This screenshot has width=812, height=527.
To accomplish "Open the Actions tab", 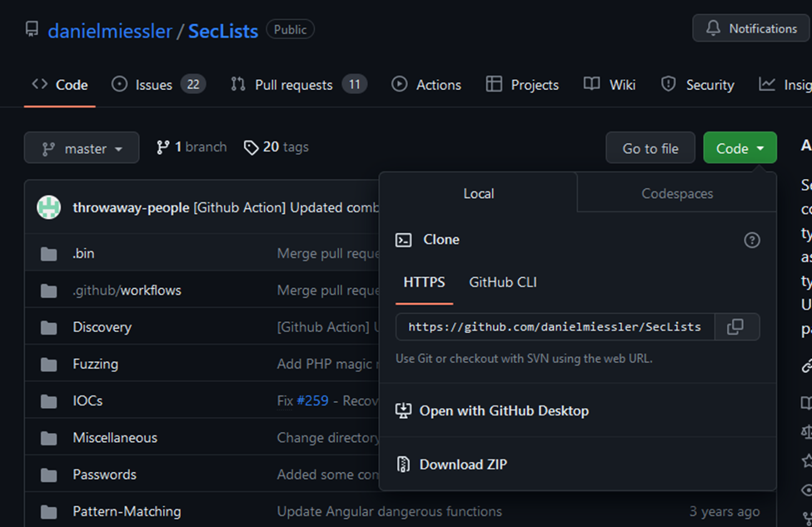I will (426, 85).
